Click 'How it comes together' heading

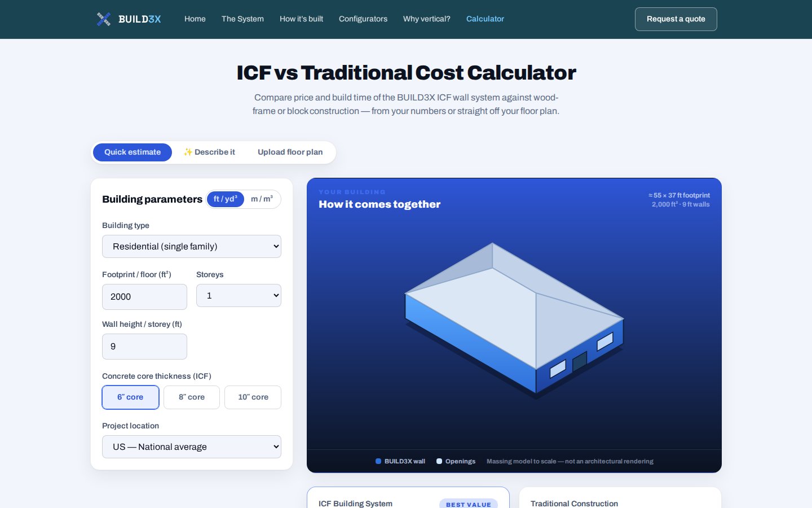(379, 204)
